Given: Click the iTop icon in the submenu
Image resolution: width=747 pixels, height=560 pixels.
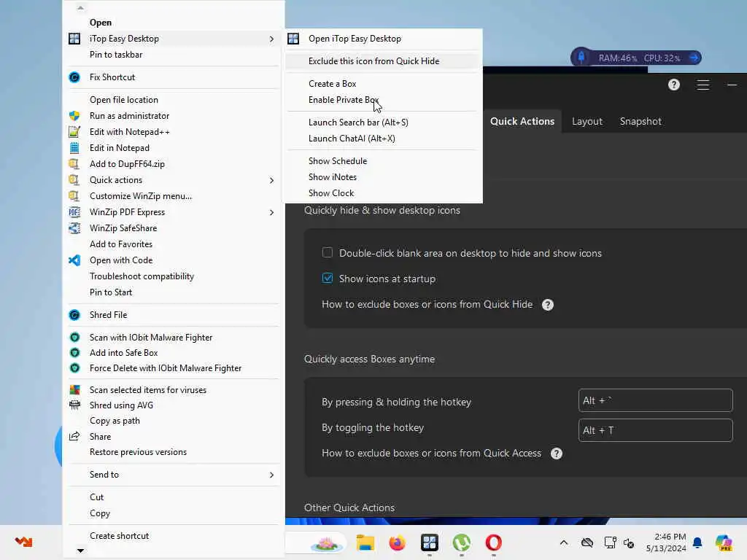Looking at the screenshot, I should (x=293, y=39).
